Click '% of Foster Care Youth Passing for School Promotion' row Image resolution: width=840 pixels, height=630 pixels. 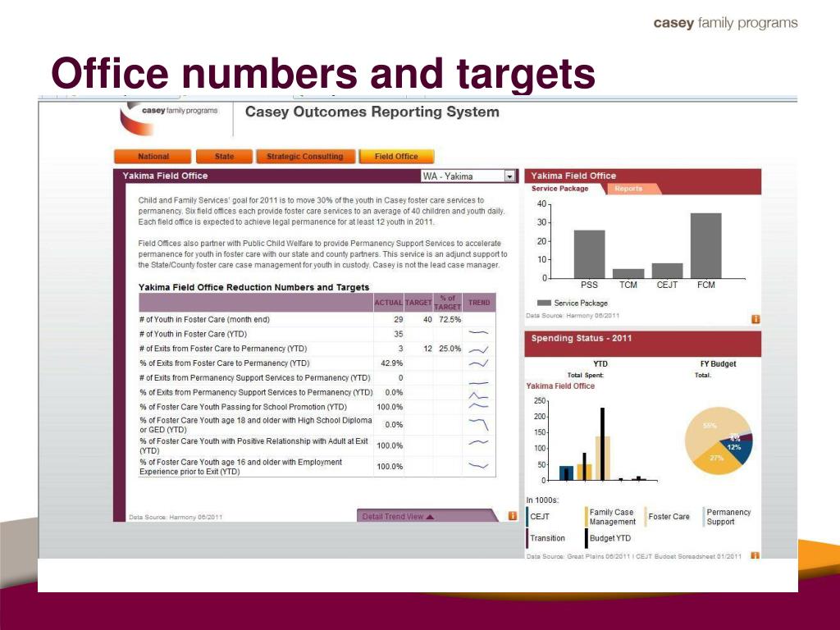click(x=317, y=407)
